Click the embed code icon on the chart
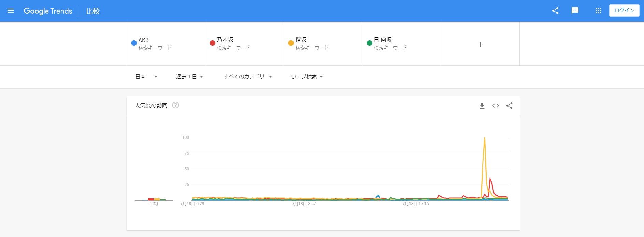Screen dimensions: 644x237 click(x=496, y=106)
